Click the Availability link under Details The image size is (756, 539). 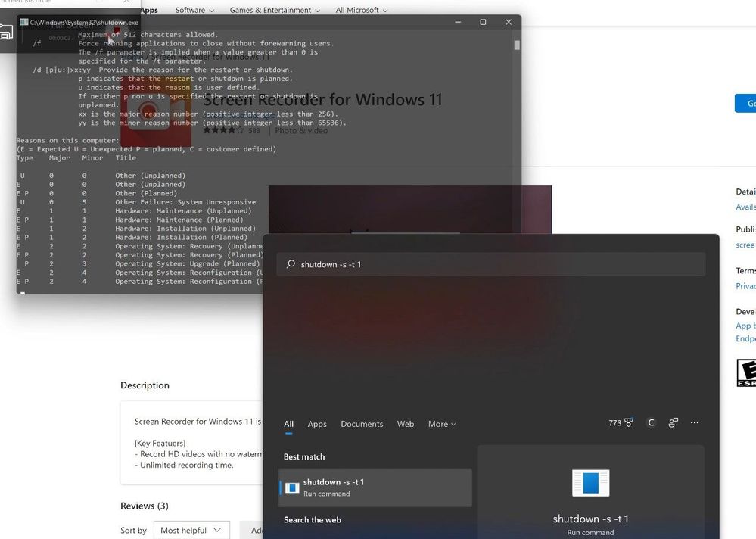click(x=745, y=207)
